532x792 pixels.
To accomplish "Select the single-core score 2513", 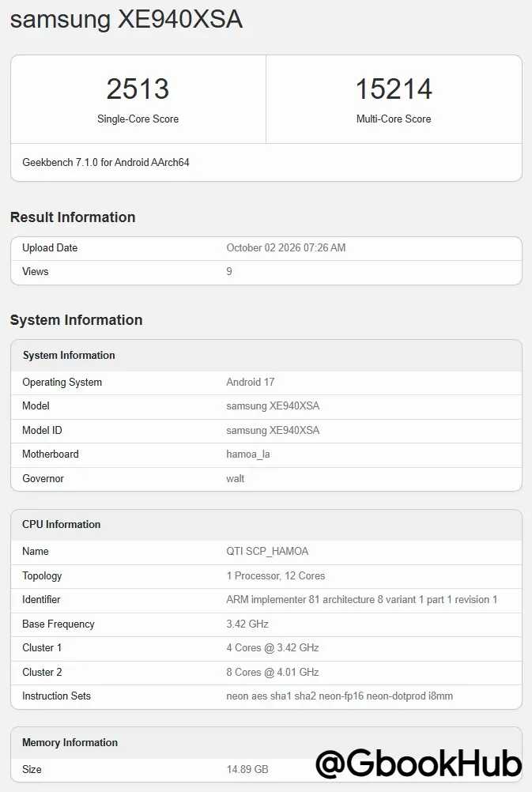I will tap(138, 89).
